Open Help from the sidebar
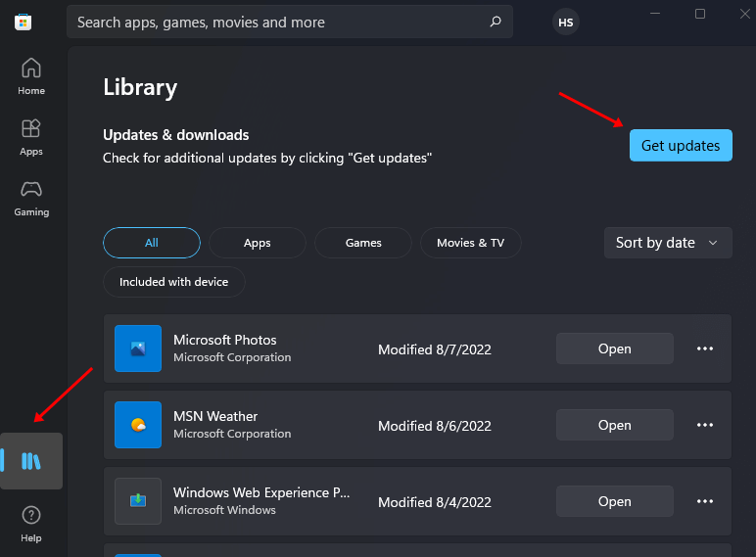This screenshot has width=756, height=557. click(x=31, y=522)
